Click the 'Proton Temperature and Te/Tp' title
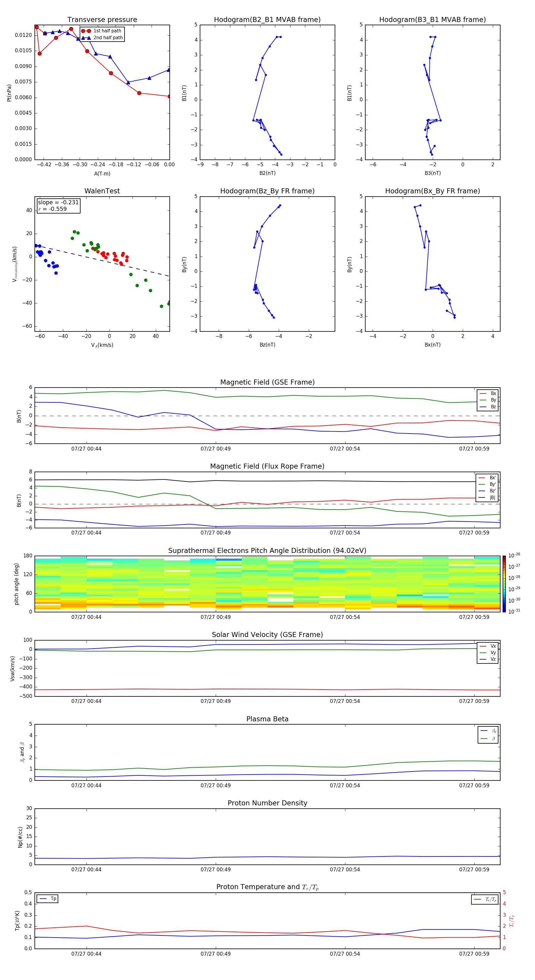The height and width of the screenshot is (980, 535). click(x=267, y=887)
